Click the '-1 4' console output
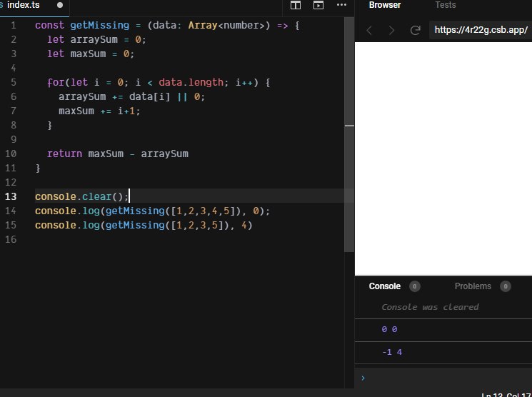This screenshot has width=532, height=397. click(392, 352)
